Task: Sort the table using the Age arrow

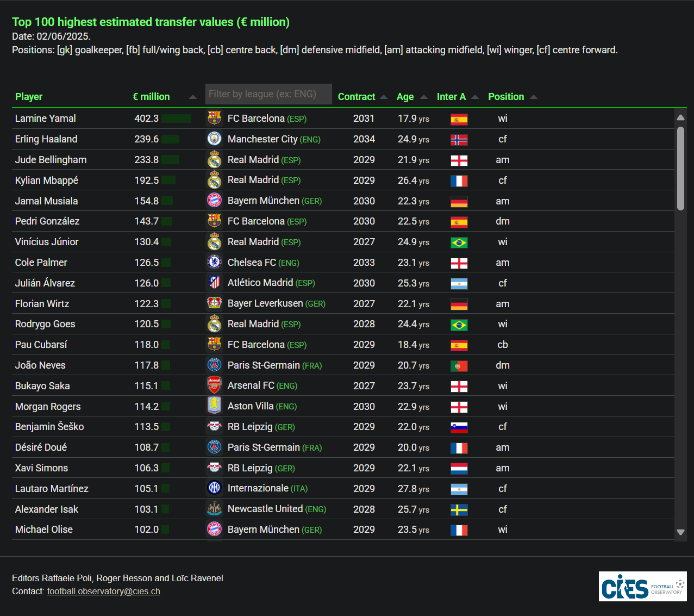Action: click(x=424, y=97)
